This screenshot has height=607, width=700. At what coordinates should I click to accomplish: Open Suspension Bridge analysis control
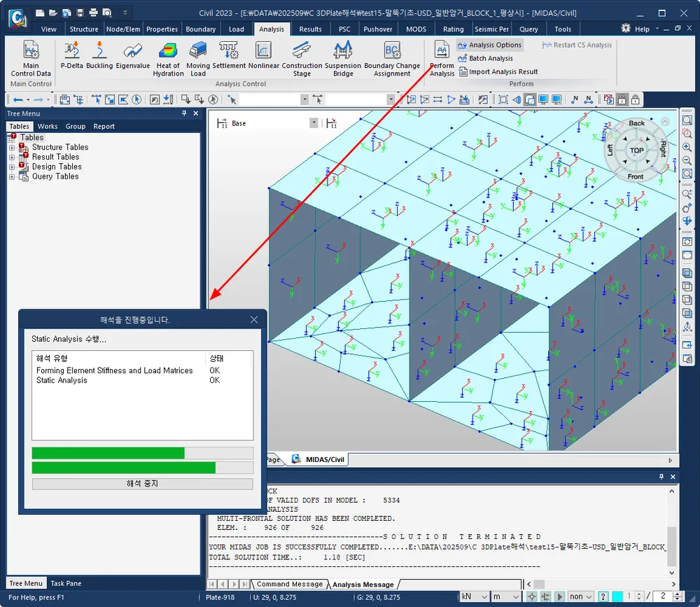tap(343, 59)
